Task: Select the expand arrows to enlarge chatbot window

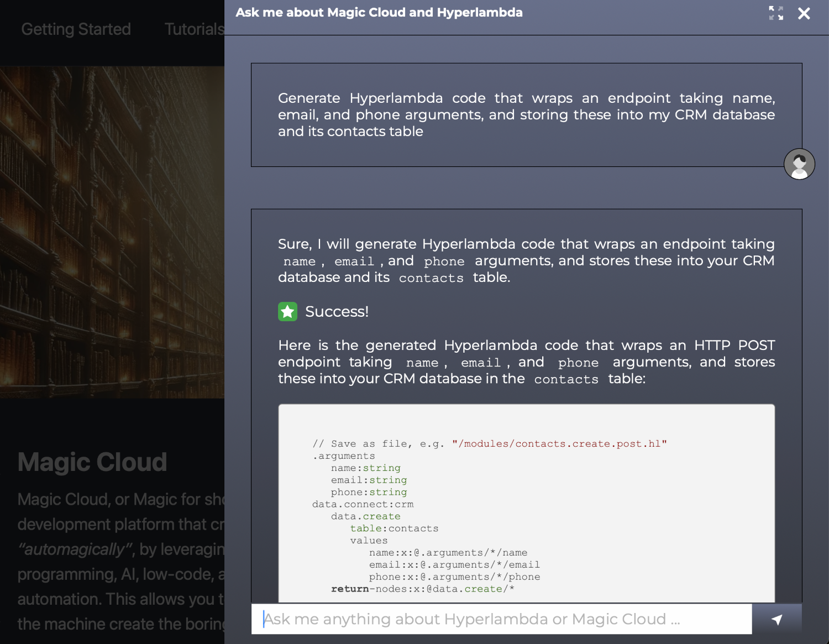Action: (776, 13)
